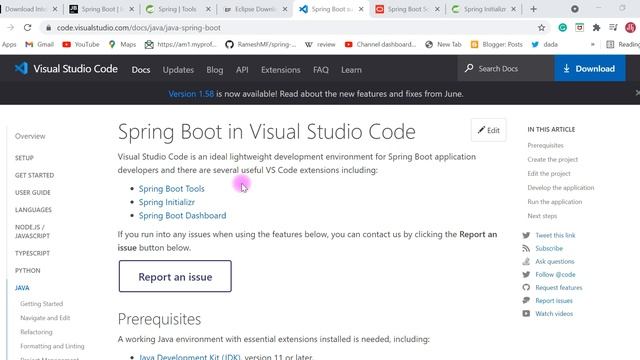Open the Version 1.58 announcement link
Screen dimensions: 640x360
(x=191, y=93)
